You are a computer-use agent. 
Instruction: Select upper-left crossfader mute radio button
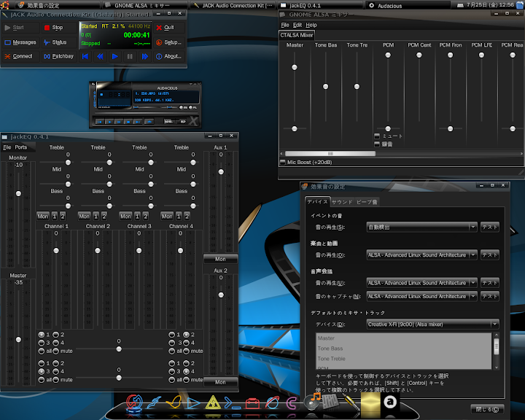click(x=55, y=351)
